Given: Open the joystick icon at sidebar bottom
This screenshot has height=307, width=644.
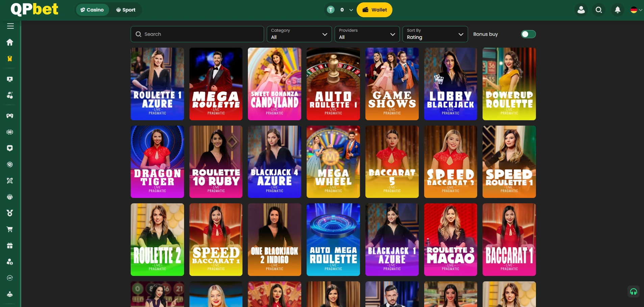Looking at the screenshot, I should pyautogui.click(x=10, y=294).
